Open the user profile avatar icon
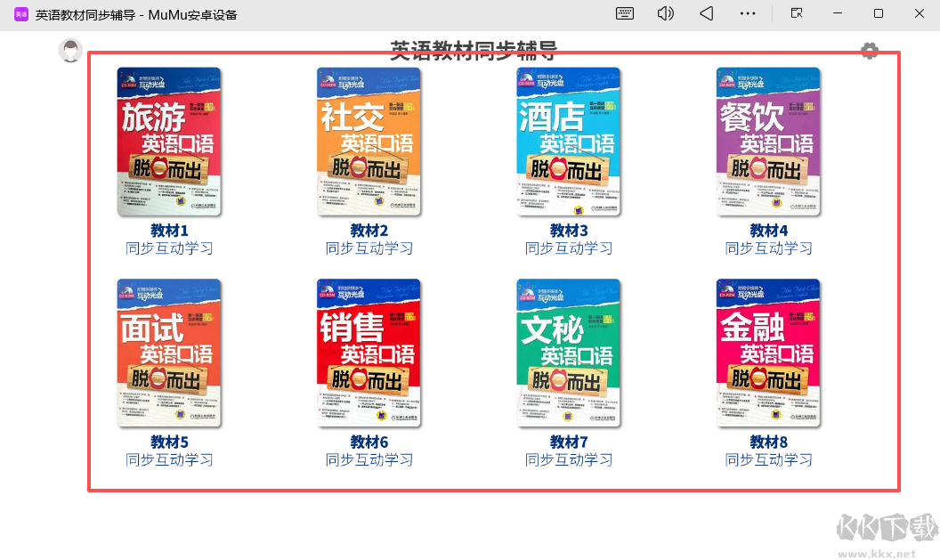Screen dimensions: 940x560 [70, 51]
